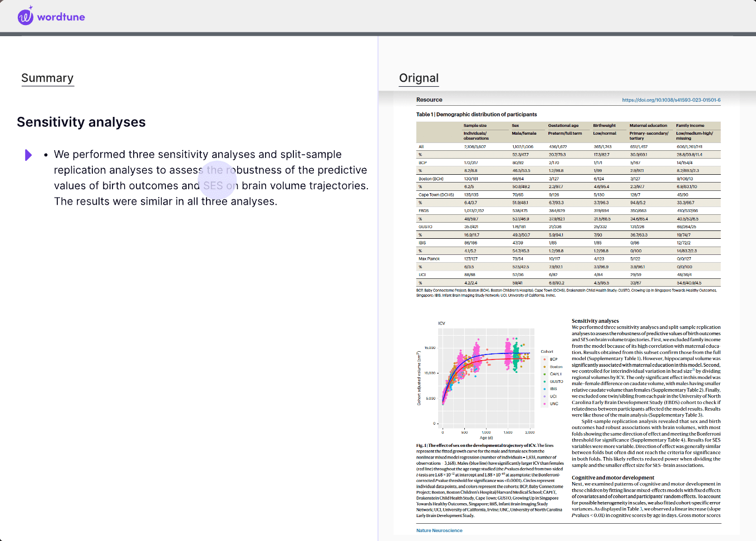Screen dimensions: 756x541
Task: Click the Sensitivity analyses heading in the original
Action: click(x=595, y=321)
